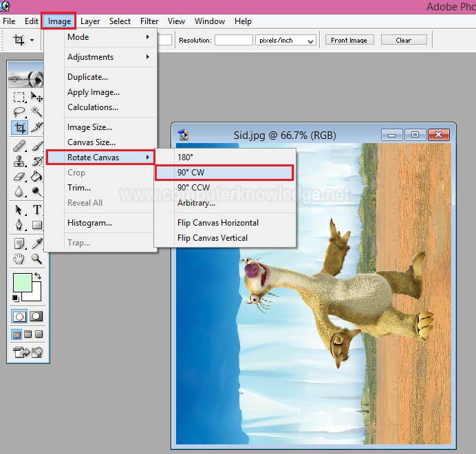Image resolution: width=476 pixels, height=454 pixels.
Task: Open the Select menu
Action: click(x=120, y=21)
